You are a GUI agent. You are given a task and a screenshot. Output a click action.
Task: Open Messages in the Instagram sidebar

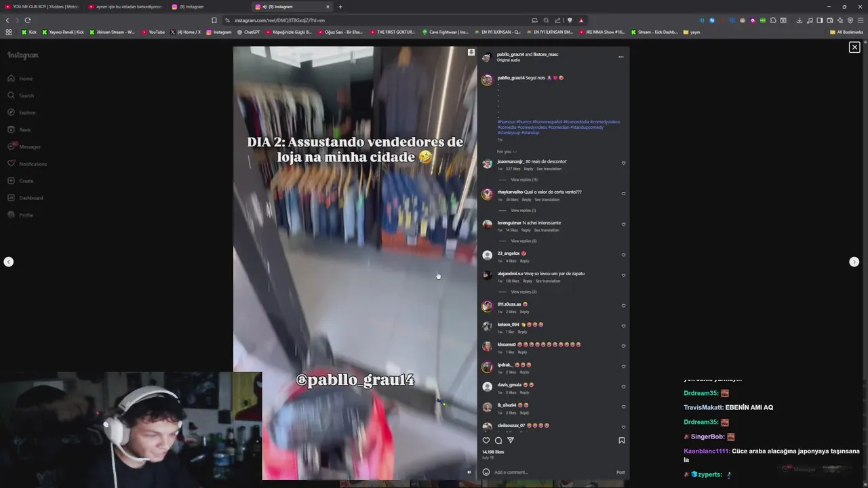click(x=24, y=146)
